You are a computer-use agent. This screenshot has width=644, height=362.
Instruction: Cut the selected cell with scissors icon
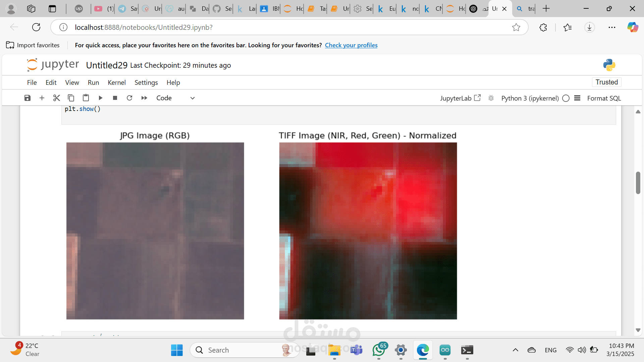point(56,98)
